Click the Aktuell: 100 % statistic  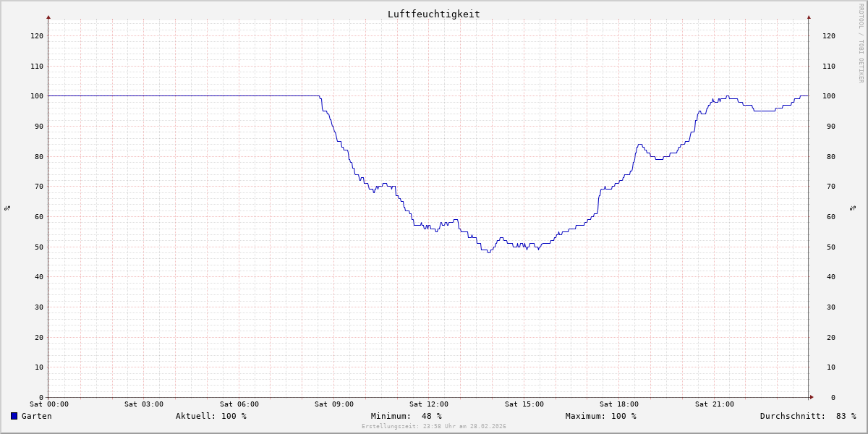210,416
